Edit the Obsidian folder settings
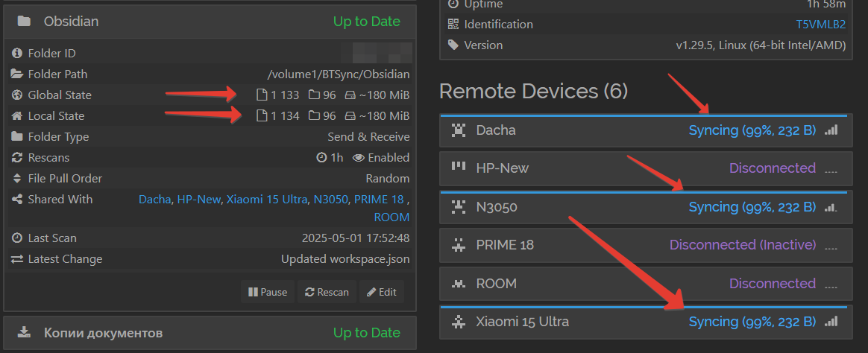The height and width of the screenshot is (353, 868). pyautogui.click(x=381, y=292)
